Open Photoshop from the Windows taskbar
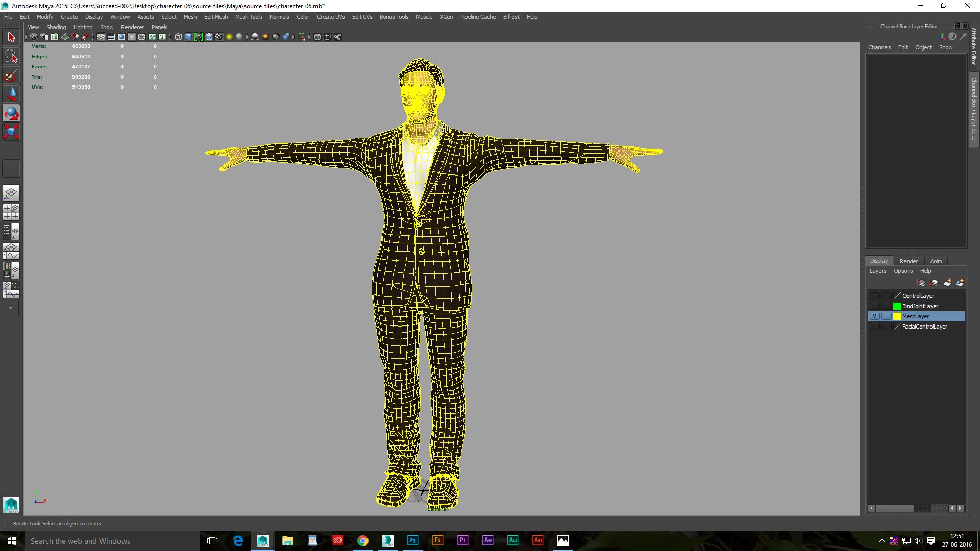 412,540
